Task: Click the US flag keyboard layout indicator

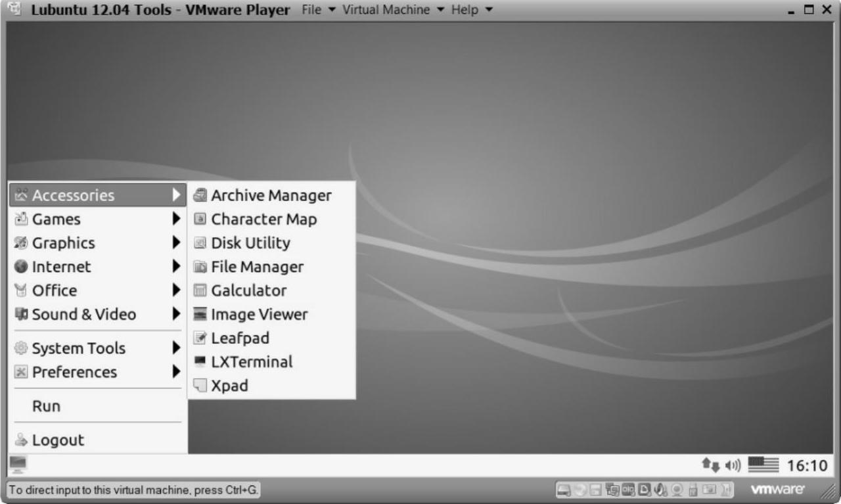Action: pos(763,465)
